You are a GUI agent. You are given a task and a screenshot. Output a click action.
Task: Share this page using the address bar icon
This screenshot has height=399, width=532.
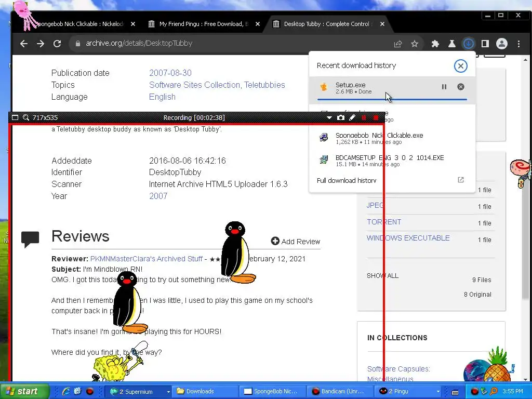click(x=397, y=44)
